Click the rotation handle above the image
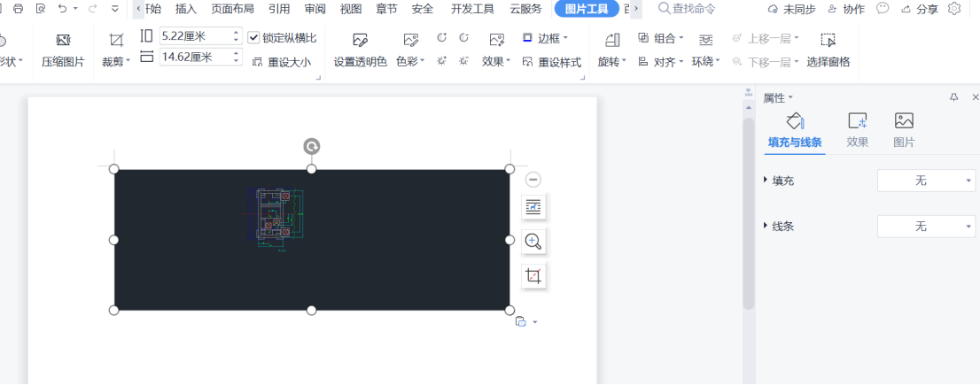The height and width of the screenshot is (385, 980). [x=312, y=147]
